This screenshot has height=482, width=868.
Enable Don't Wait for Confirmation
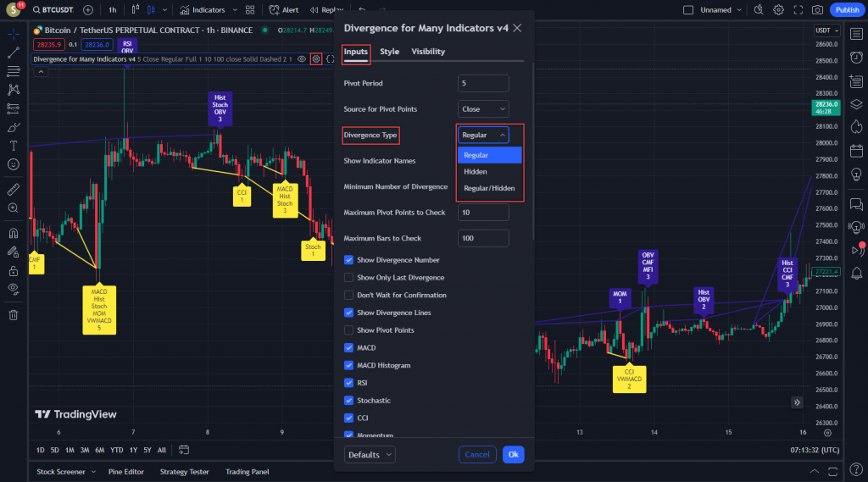click(x=348, y=295)
